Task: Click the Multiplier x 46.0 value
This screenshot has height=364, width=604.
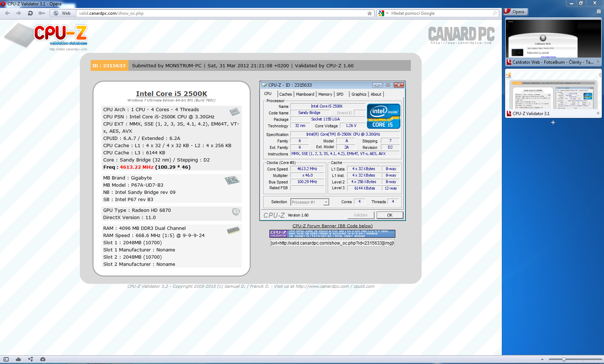Action: click(307, 176)
